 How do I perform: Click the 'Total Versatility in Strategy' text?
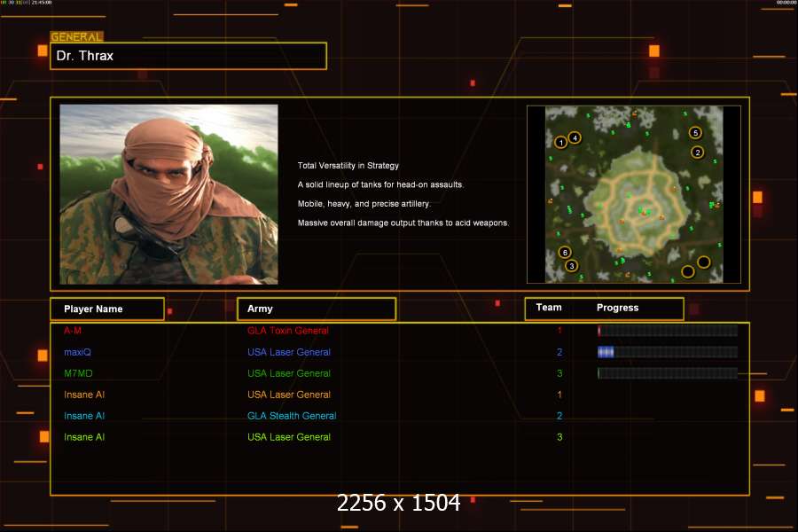[x=348, y=166]
